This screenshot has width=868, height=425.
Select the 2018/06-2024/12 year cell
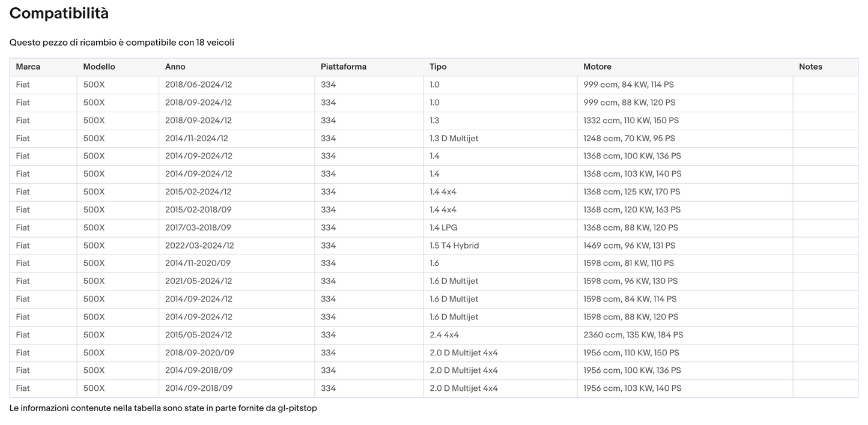coord(198,85)
